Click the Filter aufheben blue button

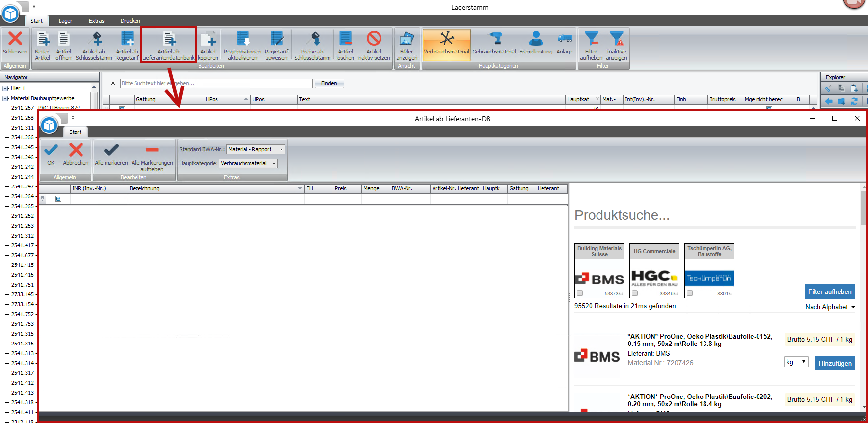[829, 291]
